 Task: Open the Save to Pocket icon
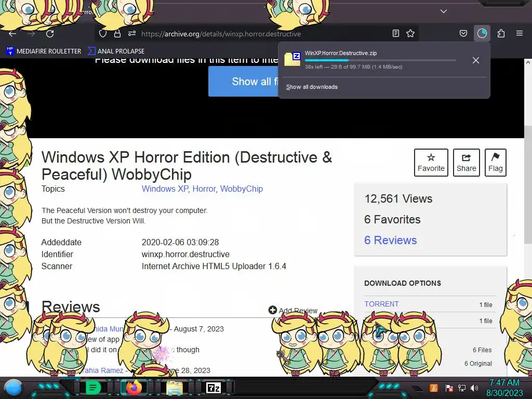point(463,33)
